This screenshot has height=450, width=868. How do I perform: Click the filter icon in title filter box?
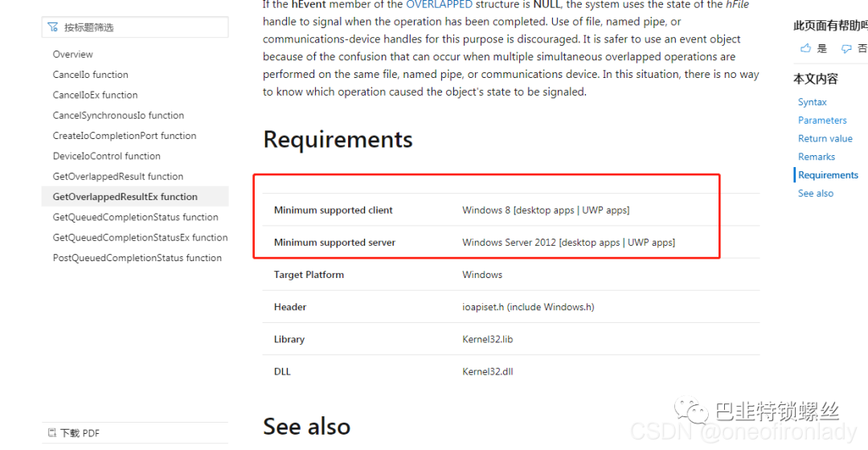click(x=52, y=27)
